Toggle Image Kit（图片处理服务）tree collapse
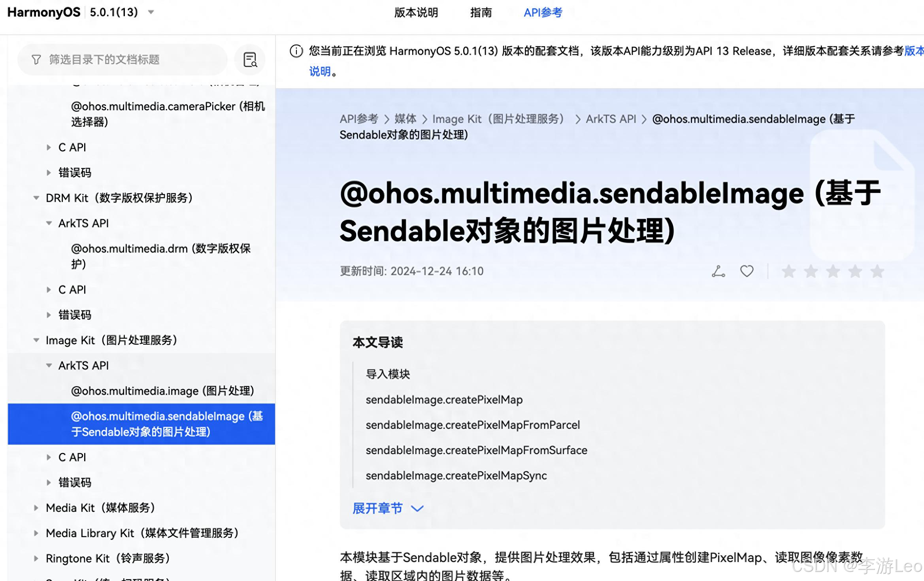Viewport: 924px width, 581px height. [36, 340]
